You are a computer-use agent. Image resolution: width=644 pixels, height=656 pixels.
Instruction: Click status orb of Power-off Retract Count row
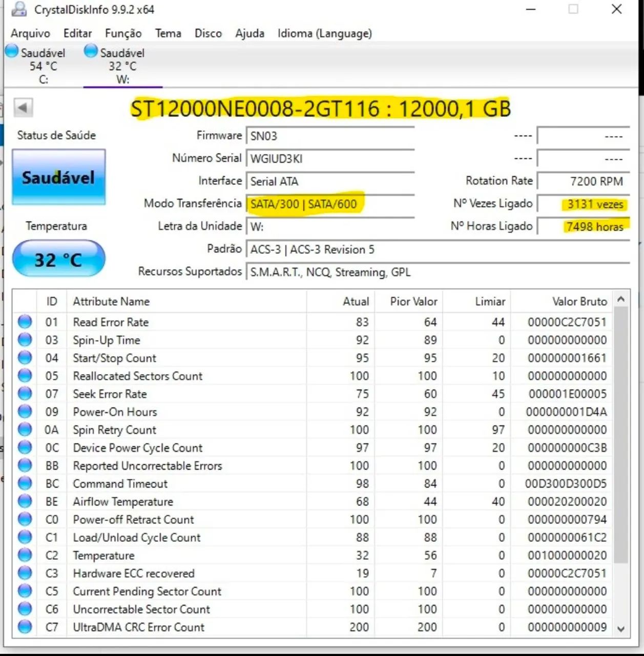25,519
